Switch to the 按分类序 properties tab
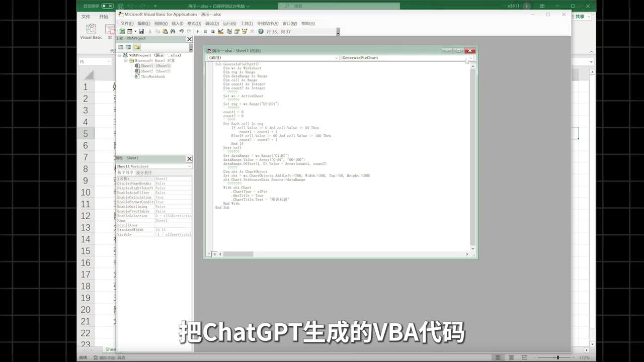Image resolution: width=644 pixels, height=362 pixels. [x=143, y=172]
